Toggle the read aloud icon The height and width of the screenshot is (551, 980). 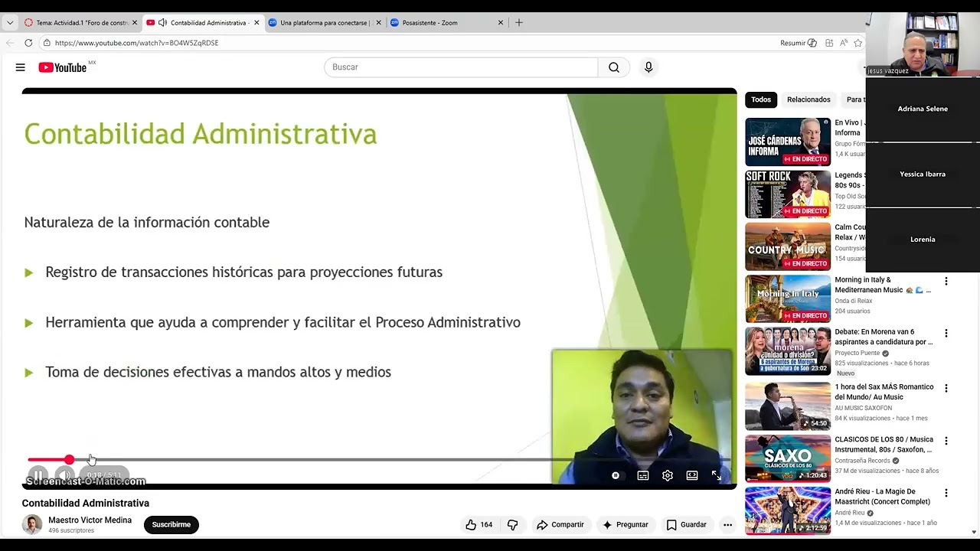843,43
